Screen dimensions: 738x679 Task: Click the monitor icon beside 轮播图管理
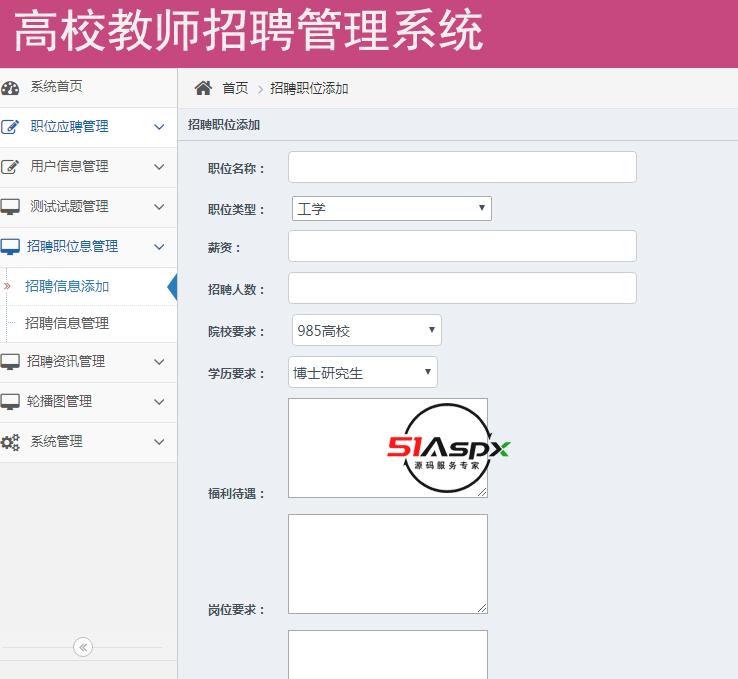10,402
